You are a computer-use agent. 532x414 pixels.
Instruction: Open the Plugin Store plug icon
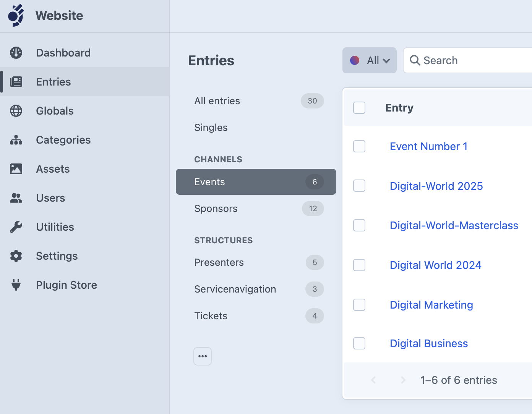click(16, 285)
